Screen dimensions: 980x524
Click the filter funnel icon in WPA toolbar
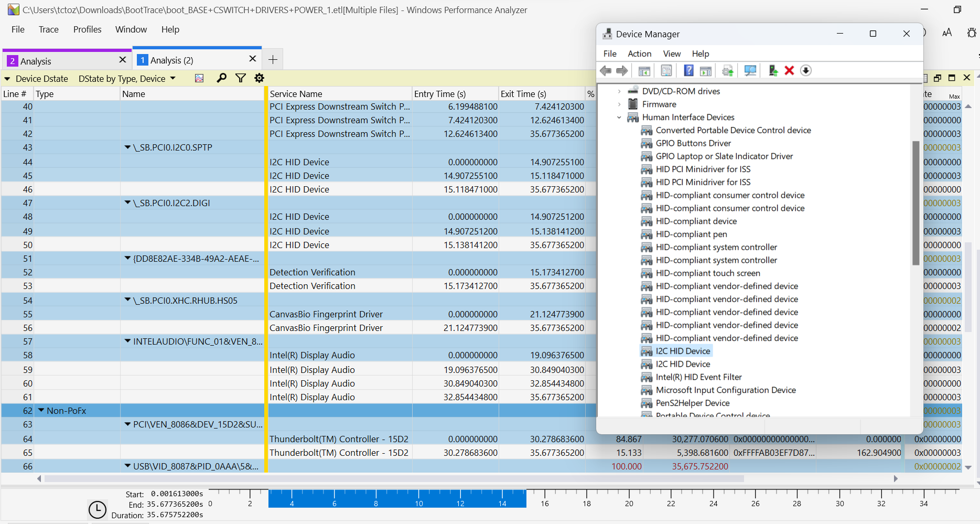pyautogui.click(x=241, y=78)
